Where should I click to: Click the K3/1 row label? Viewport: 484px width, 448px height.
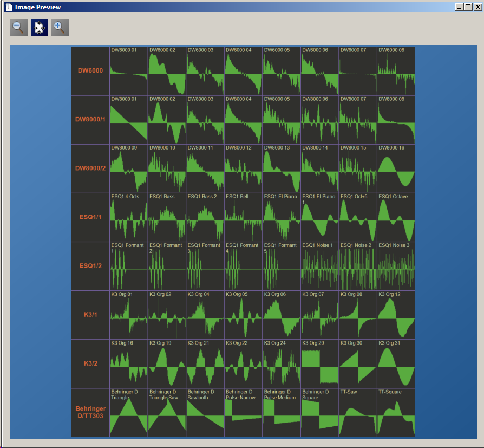point(90,315)
